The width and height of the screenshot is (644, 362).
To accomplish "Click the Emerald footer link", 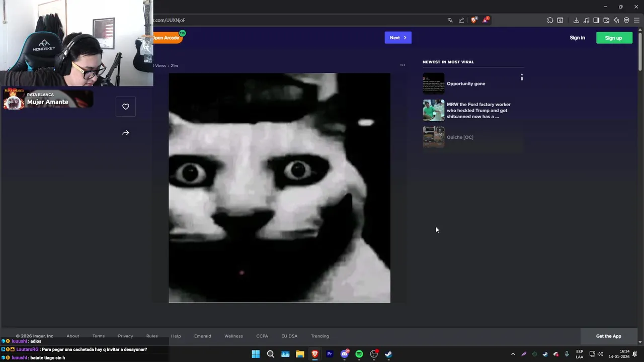I will (x=203, y=336).
